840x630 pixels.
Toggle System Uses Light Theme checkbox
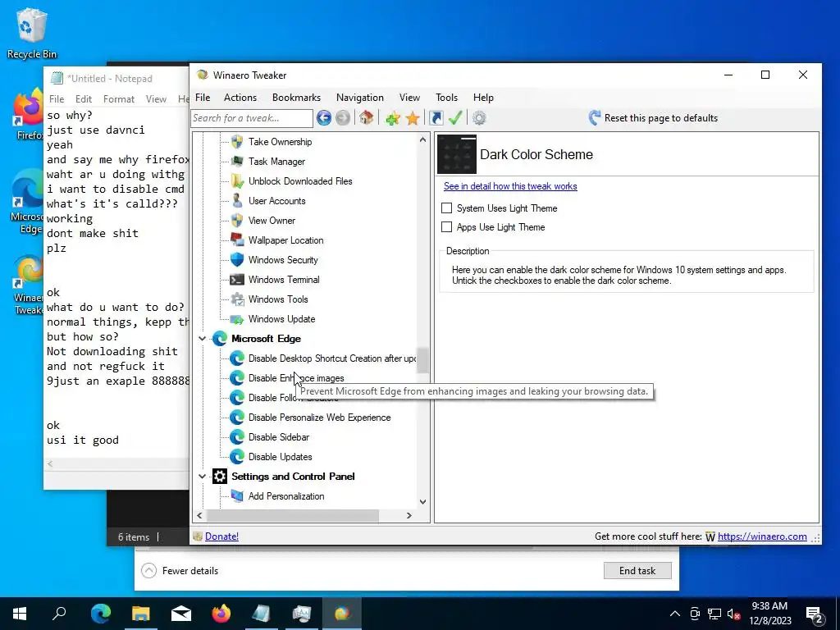tap(446, 208)
